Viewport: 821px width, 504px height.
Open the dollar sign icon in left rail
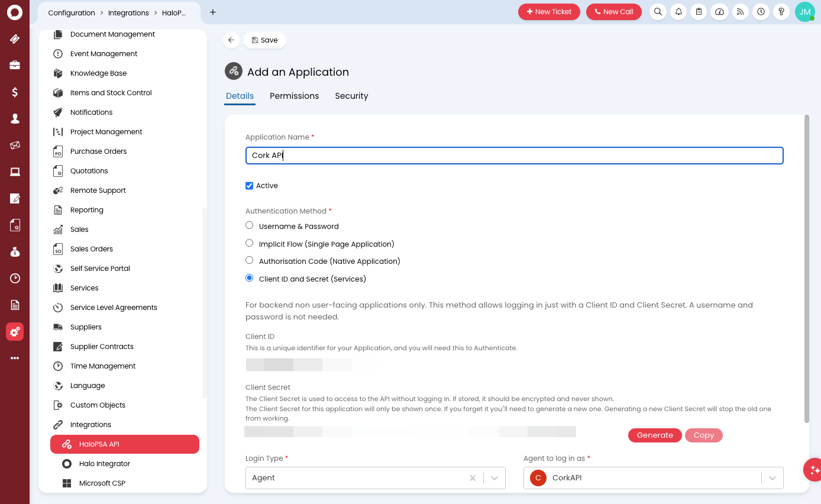click(15, 92)
